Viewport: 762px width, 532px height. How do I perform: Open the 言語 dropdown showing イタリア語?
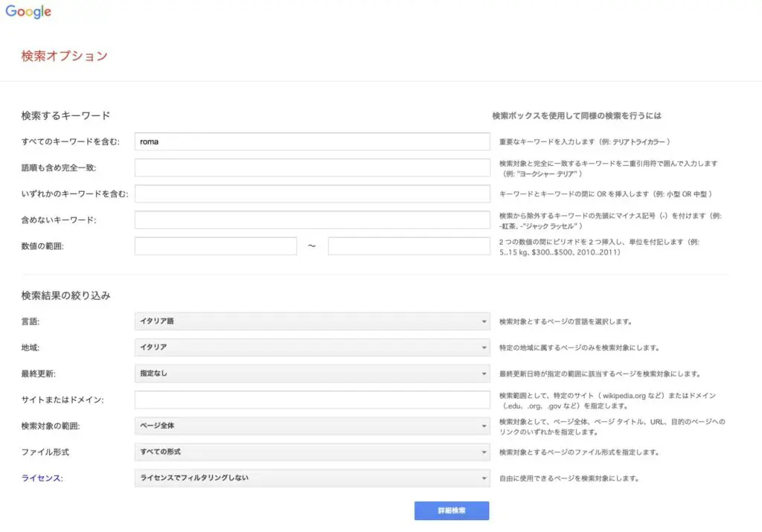[312, 321]
